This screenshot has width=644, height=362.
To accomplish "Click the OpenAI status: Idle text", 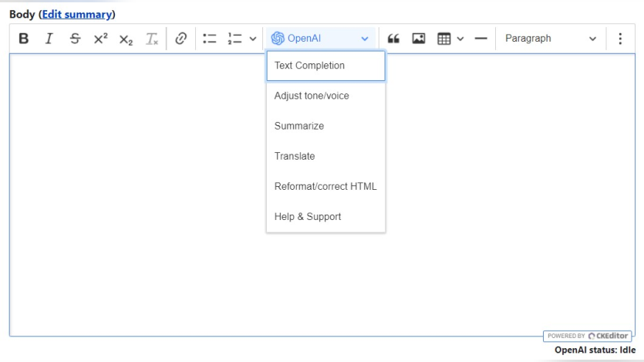I will pos(595,350).
